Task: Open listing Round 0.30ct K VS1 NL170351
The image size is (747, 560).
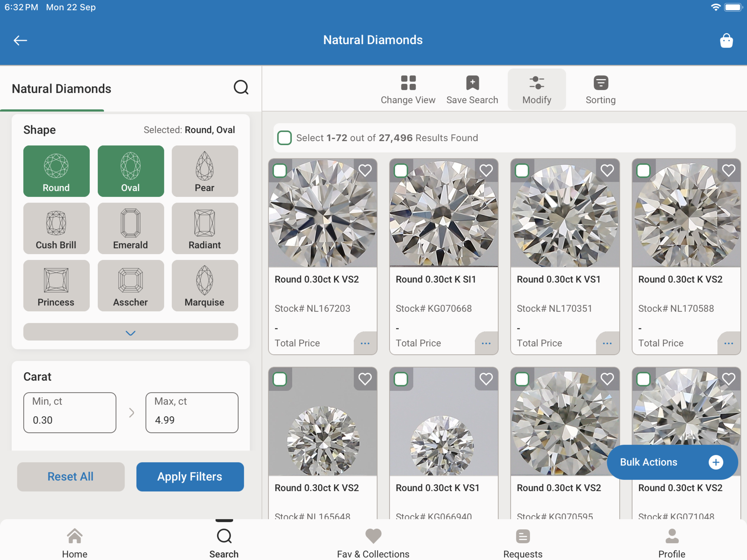Action: tap(559, 280)
